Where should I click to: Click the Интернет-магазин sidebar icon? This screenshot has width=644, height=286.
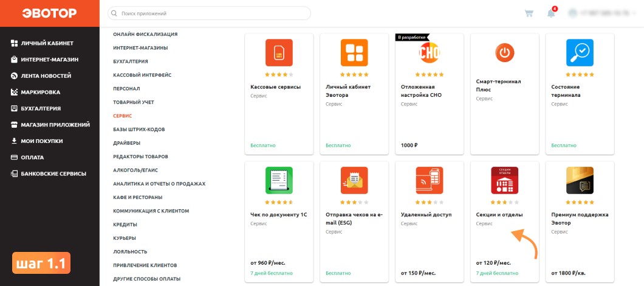(x=14, y=60)
